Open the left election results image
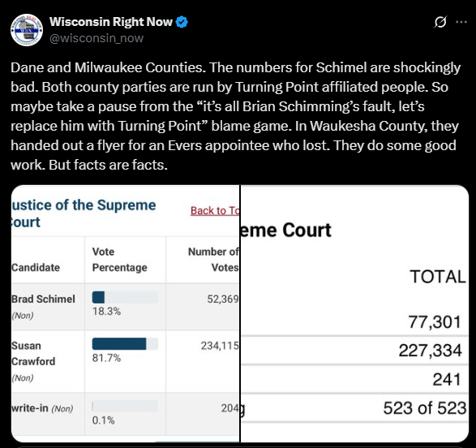This screenshot has width=476, height=448. coord(126,313)
